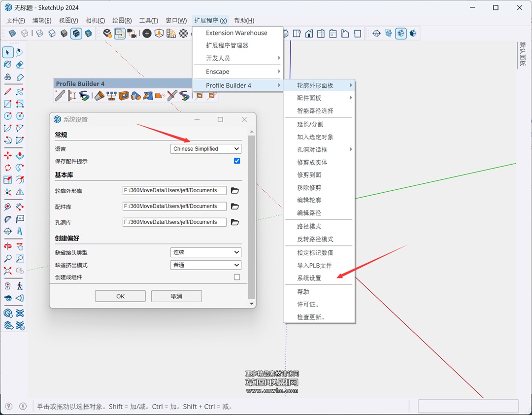The image size is (532, 415).
Task: Select Shaded With Textures style
Action: pyautogui.click(x=76, y=34)
